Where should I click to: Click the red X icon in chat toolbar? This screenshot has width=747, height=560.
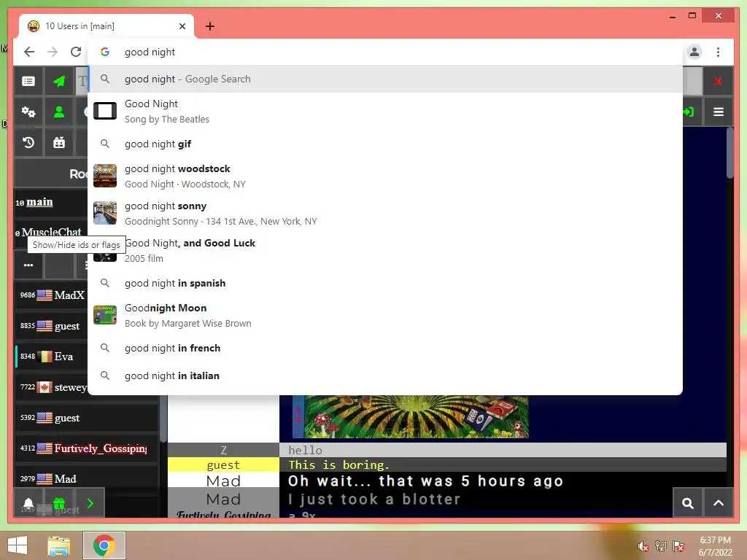click(x=718, y=81)
